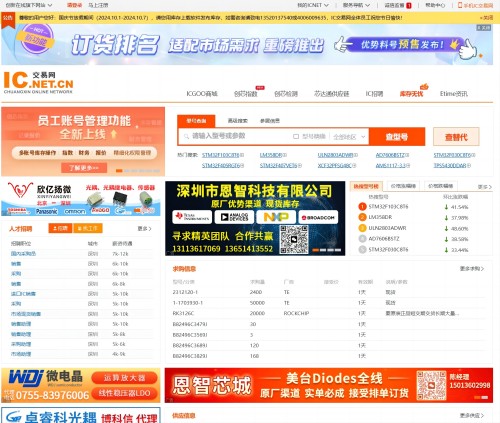Click the green down arrow next to 41.54%
Image resolution: width=500 pixels, height=423 pixels.
[446, 207]
